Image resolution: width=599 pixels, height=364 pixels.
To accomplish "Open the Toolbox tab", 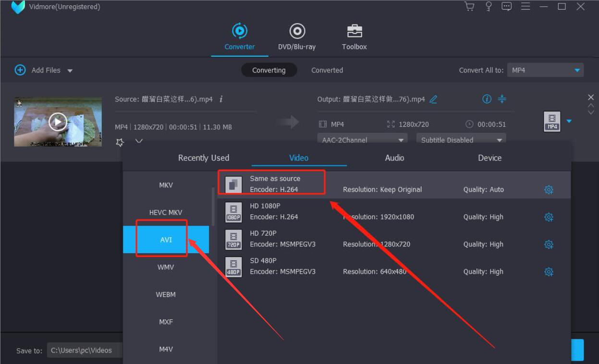I will [355, 36].
